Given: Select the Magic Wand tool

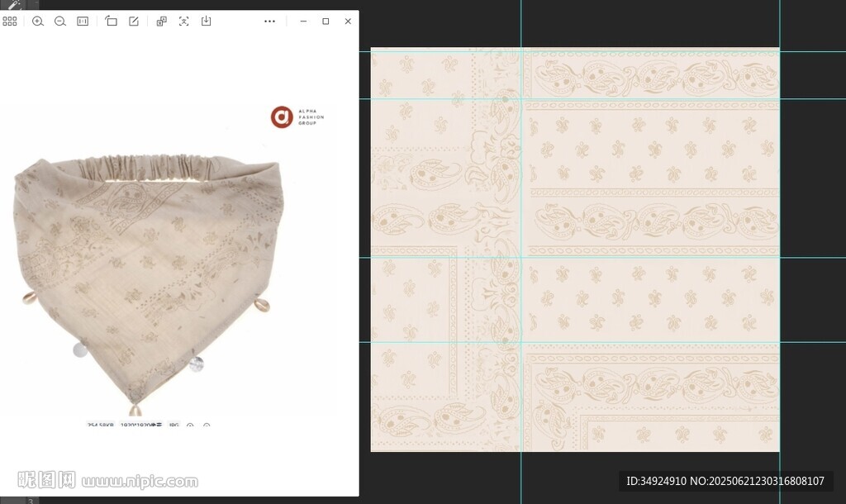Looking at the screenshot, I should (12, 5).
